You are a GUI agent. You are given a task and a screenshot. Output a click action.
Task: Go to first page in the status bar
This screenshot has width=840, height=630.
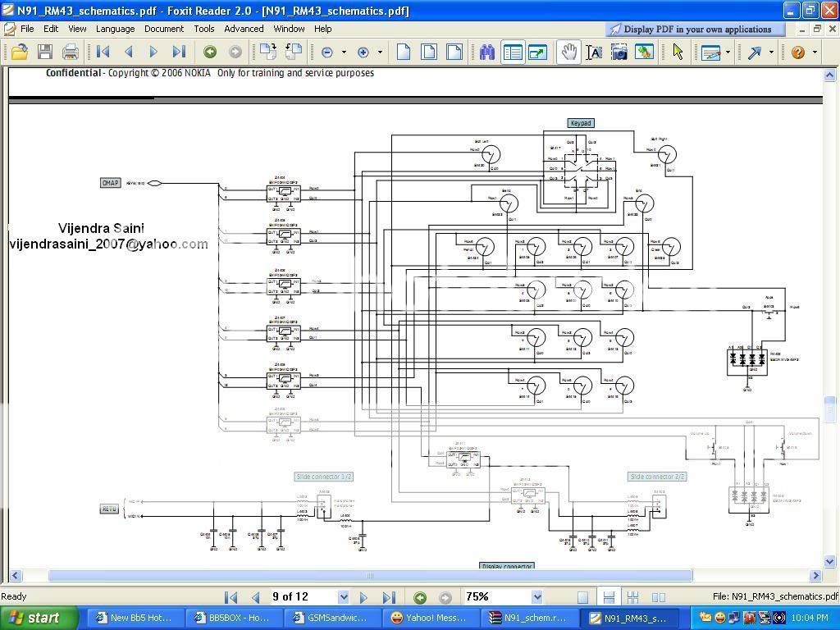click(231, 597)
